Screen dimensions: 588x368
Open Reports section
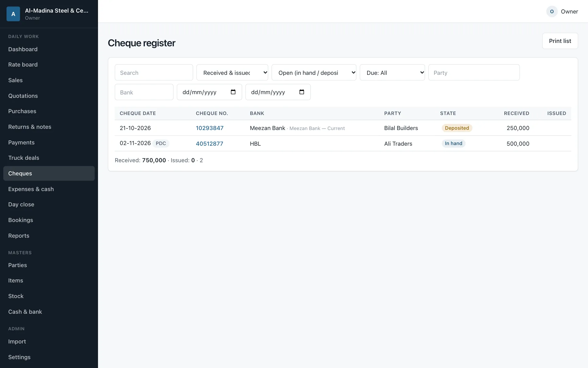point(49,236)
